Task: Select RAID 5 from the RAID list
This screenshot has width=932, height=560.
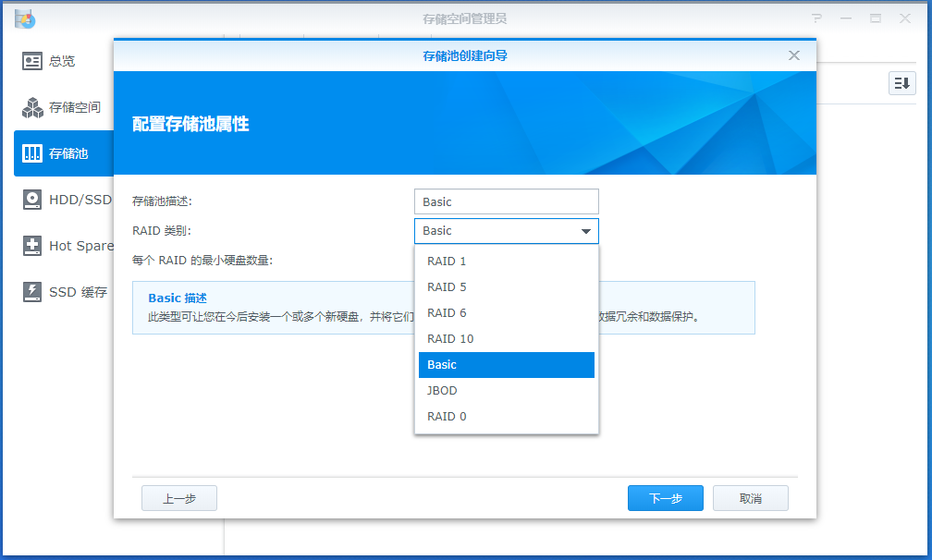Action: pos(448,286)
